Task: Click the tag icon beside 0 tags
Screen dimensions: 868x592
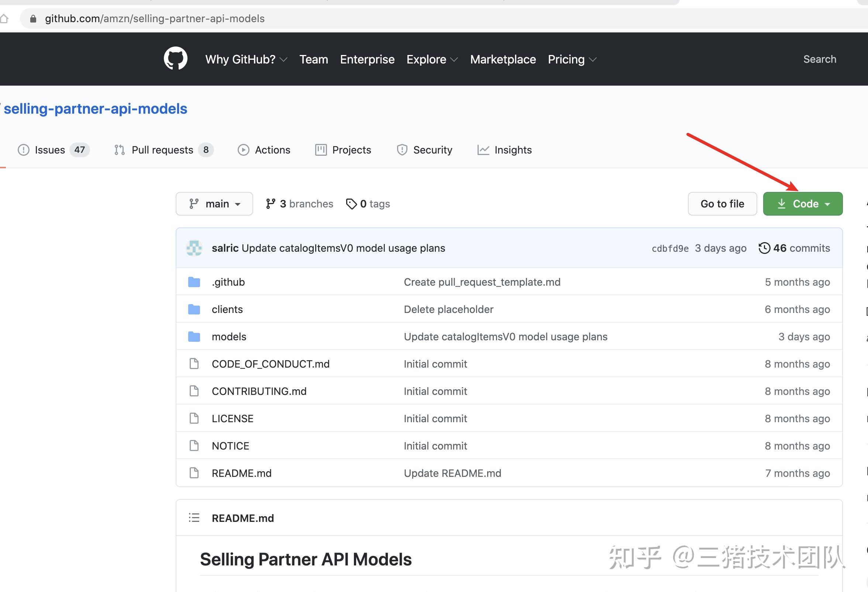Action: (x=351, y=204)
